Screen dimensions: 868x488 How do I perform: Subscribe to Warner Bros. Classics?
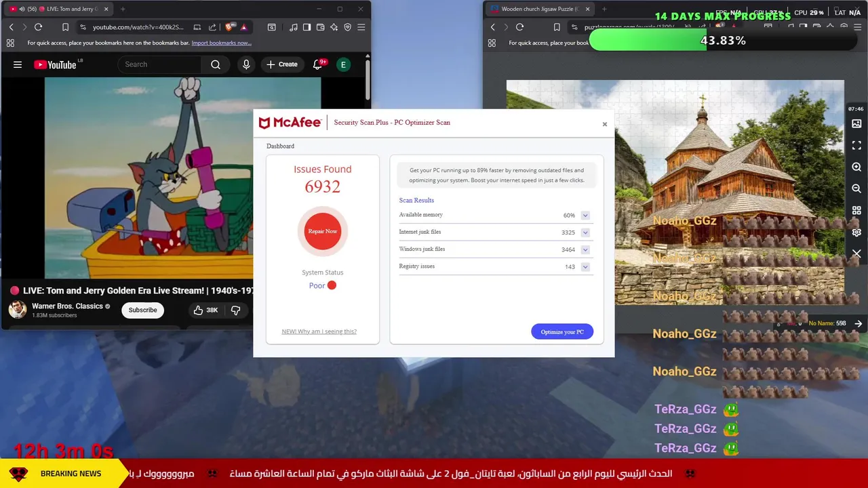142,310
